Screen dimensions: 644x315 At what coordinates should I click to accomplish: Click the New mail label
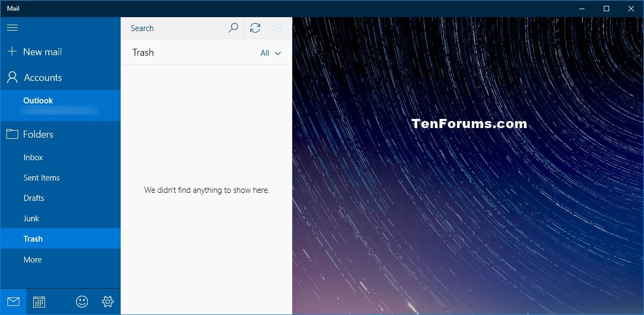(42, 51)
